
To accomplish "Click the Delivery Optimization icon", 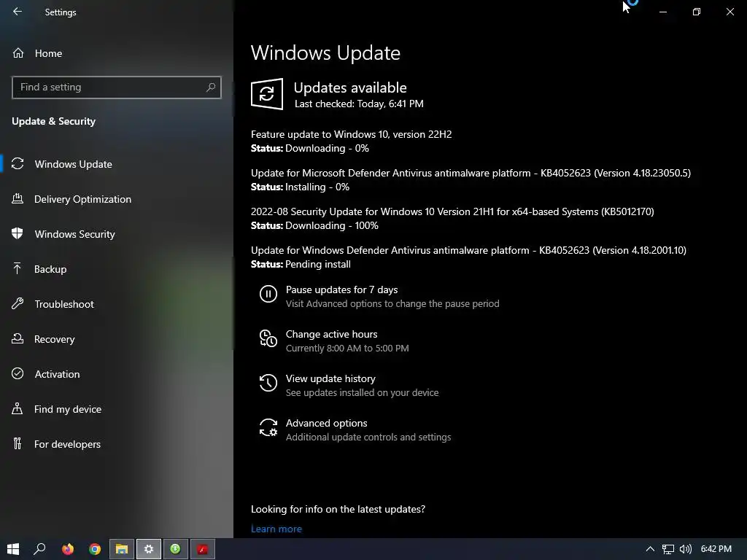I will 18,198.
